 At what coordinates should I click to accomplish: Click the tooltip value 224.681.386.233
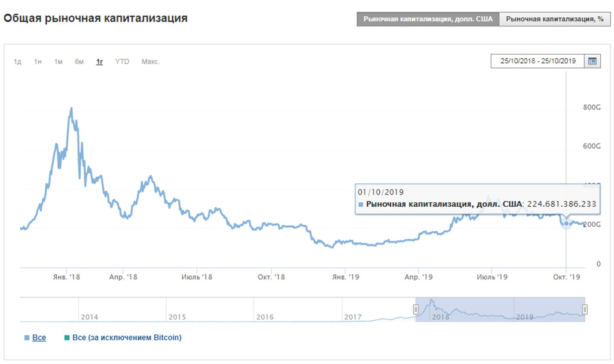[x=562, y=204]
